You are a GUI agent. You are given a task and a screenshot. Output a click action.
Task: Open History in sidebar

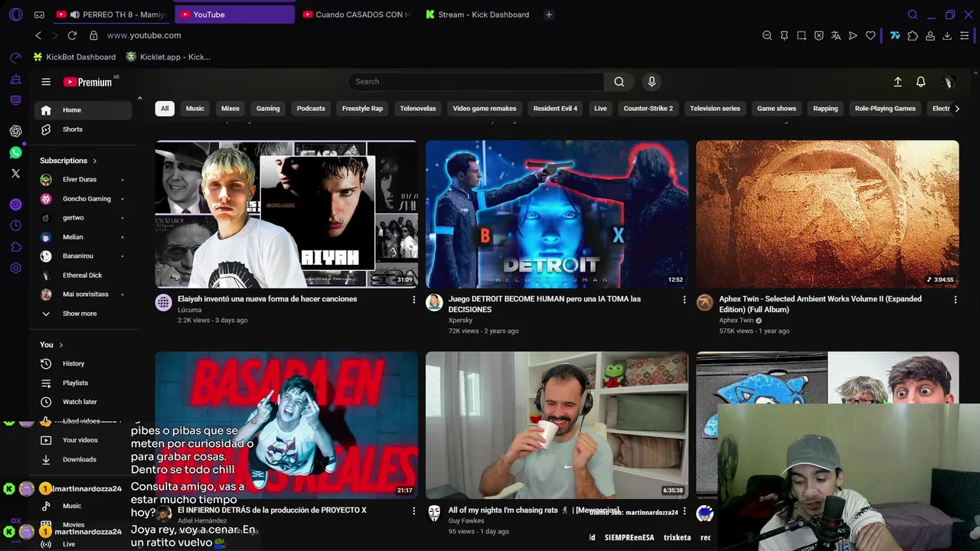point(83,364)
